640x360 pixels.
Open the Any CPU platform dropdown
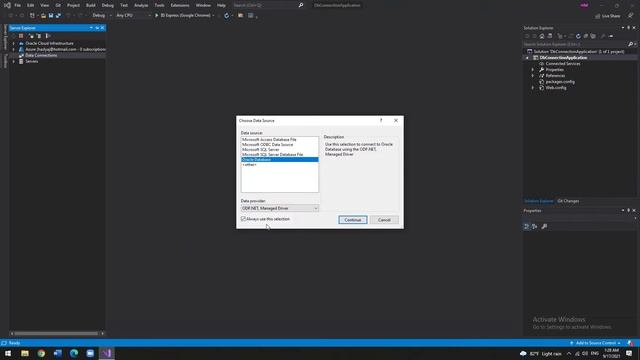tap(133, 16)
